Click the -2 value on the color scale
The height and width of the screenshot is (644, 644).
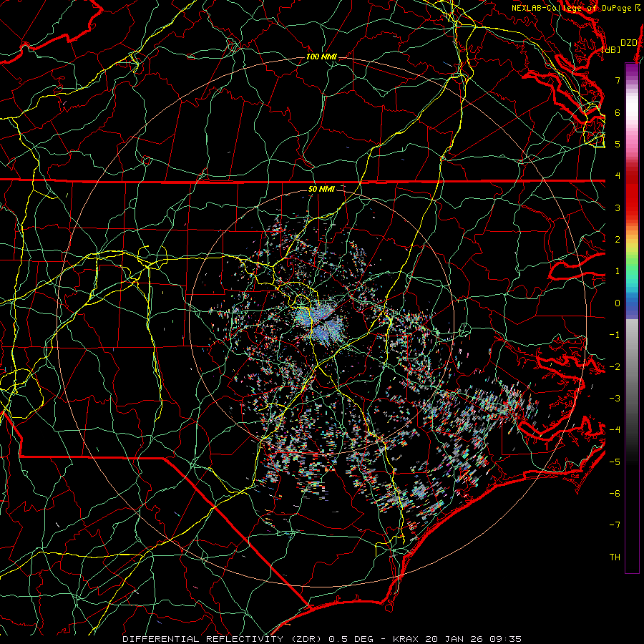tap(615, 367)
